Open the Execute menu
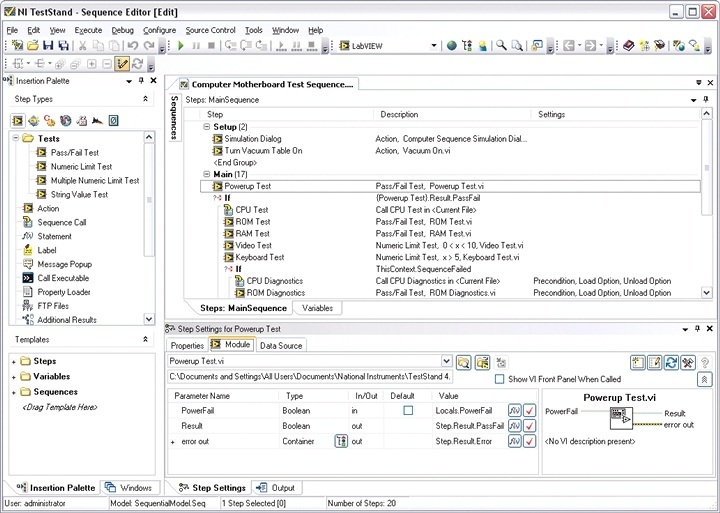Screen dimensions: 720x513 [88, 30]
